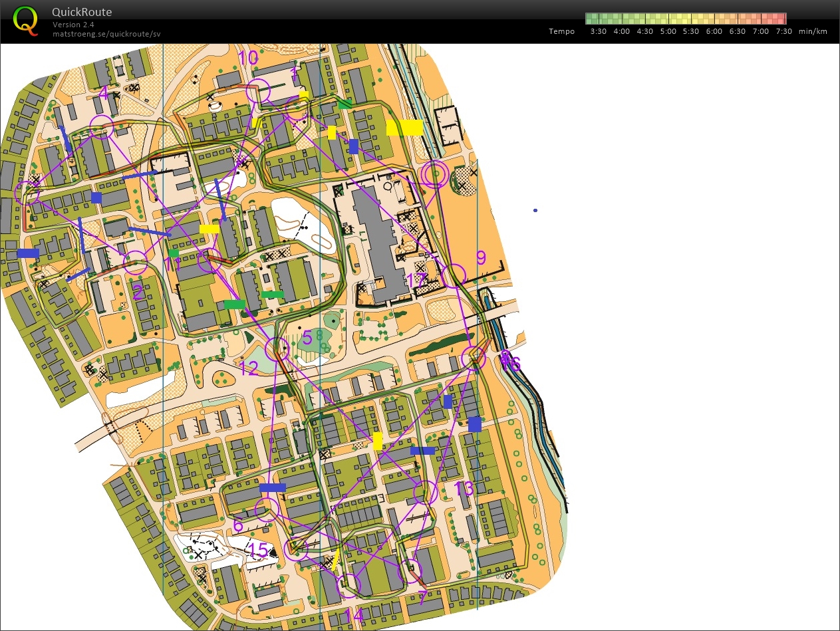Click the yellow 5:30 section of tempo scale
The image size is (840, 631).
pos(690,19)
